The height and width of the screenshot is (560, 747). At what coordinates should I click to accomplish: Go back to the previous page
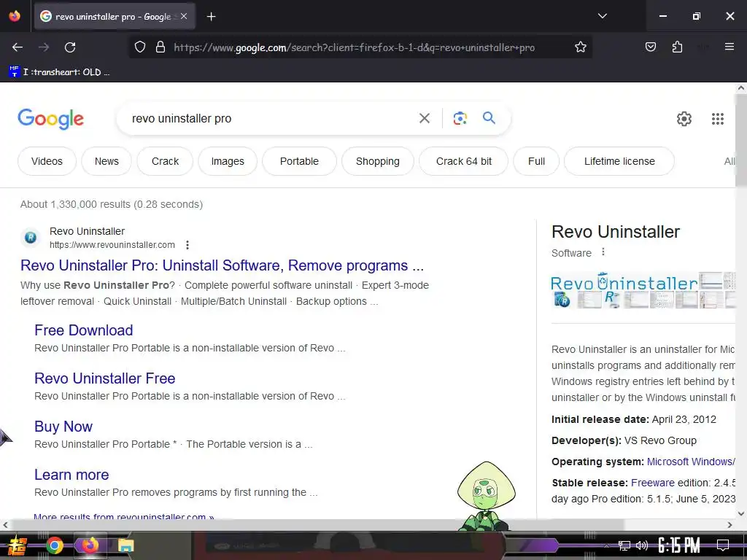pos(18,47)
